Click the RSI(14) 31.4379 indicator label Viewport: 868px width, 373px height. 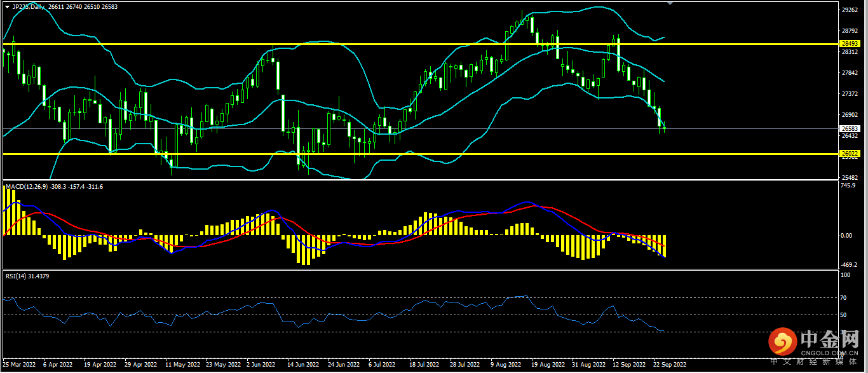click(x=27, y=276)
